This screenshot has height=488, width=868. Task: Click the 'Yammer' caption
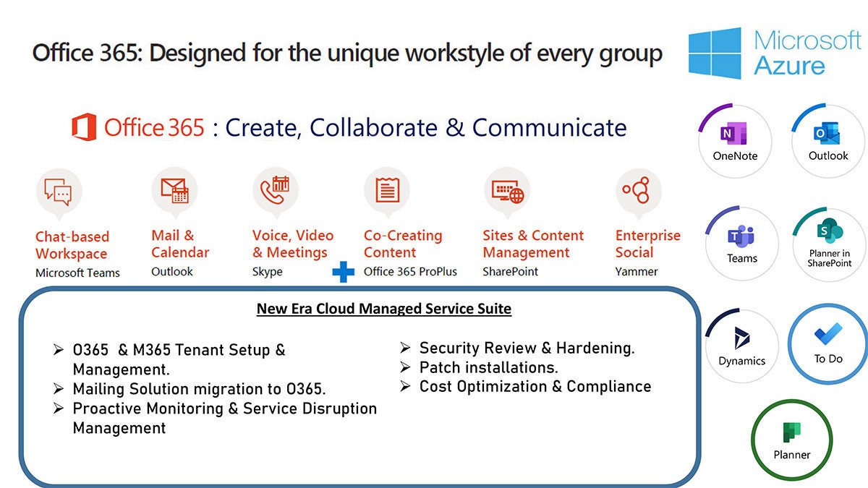(637, 272)
